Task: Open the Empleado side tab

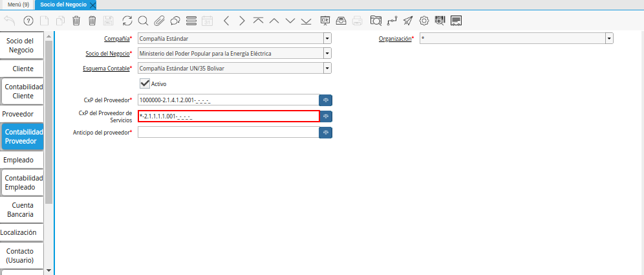Action: coord(22,160)
